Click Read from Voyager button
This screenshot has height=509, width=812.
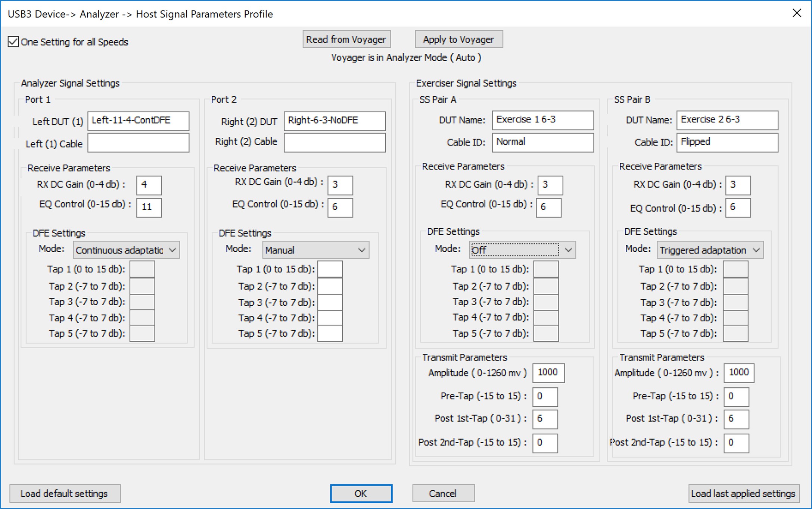click(346, 39)
